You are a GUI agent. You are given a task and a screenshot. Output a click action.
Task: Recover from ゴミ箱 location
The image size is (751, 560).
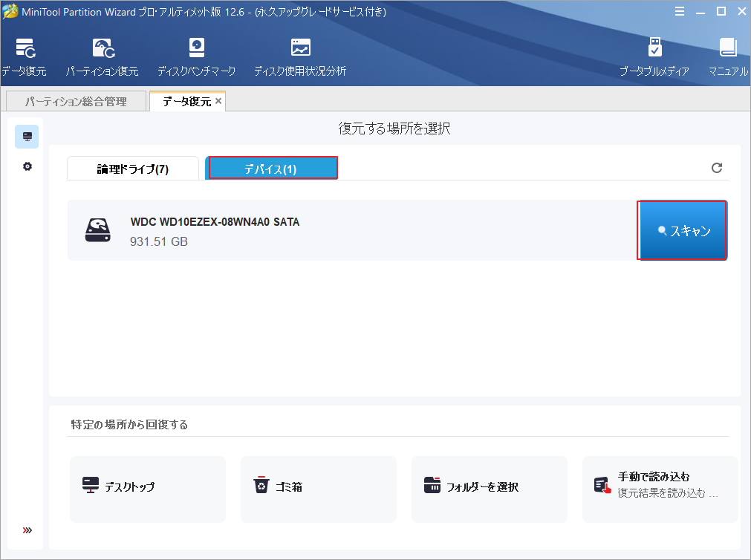tap(319, 489)
